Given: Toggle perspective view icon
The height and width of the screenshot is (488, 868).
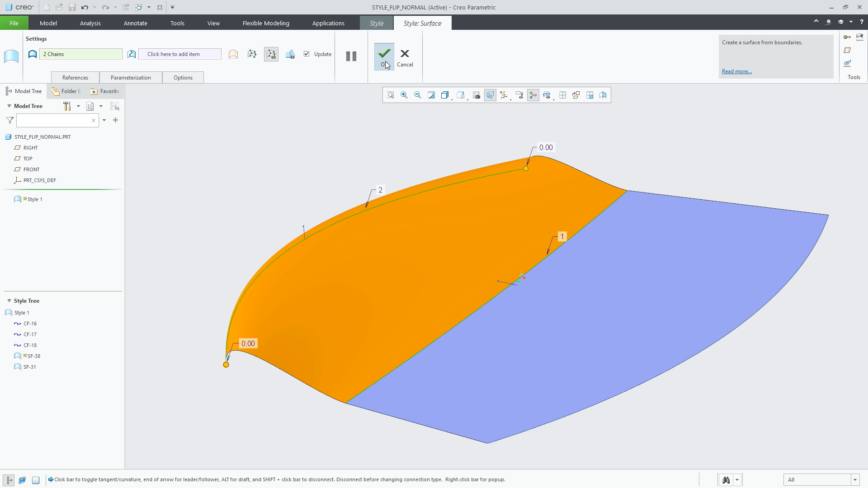Looking at the screenshot, I should 490,95.
